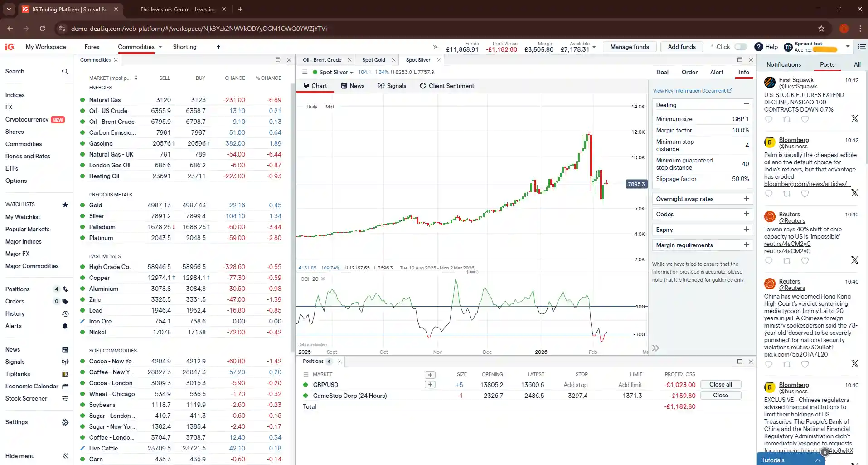Open the History panel clock icon

[x=65, y=313]
